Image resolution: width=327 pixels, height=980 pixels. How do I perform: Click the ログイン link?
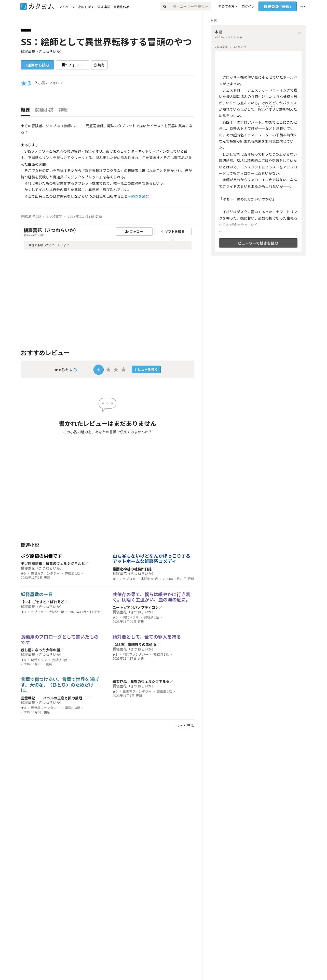[248, 6]
